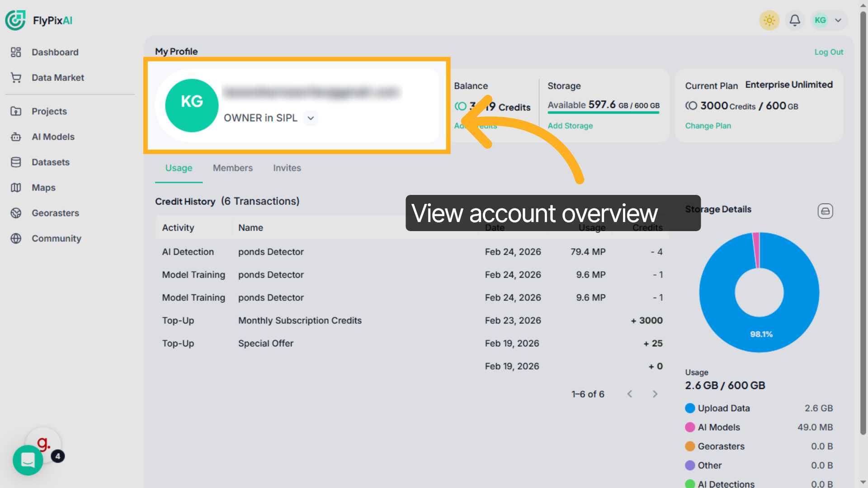Click the 1–6 of 6 pagination text
868x488 pixels.
click(588, 394)
